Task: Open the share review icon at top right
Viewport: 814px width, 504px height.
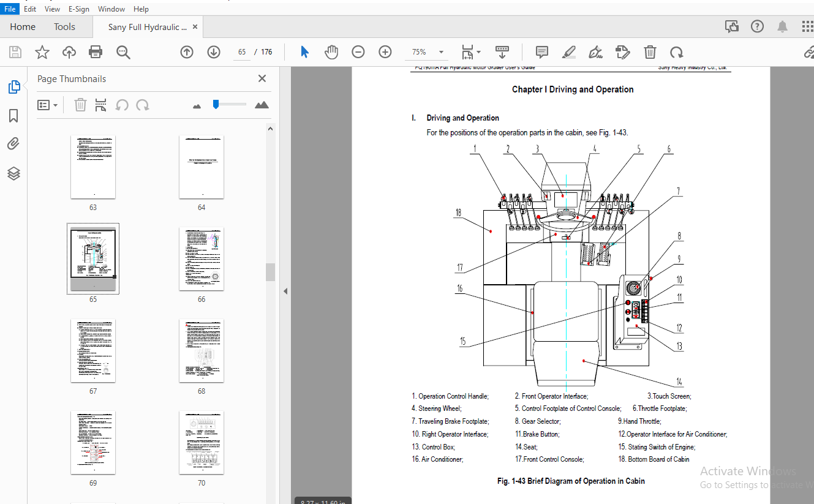Action: tap(731, 26)
